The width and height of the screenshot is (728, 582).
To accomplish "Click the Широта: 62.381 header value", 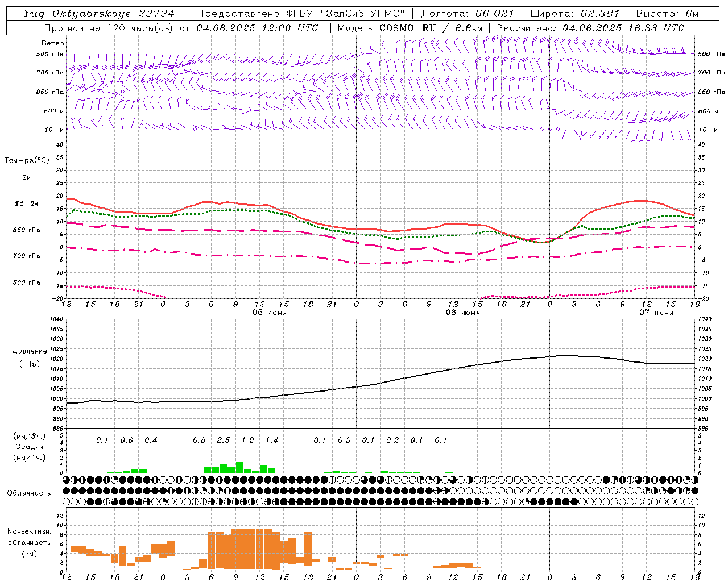I will (574, 14).
